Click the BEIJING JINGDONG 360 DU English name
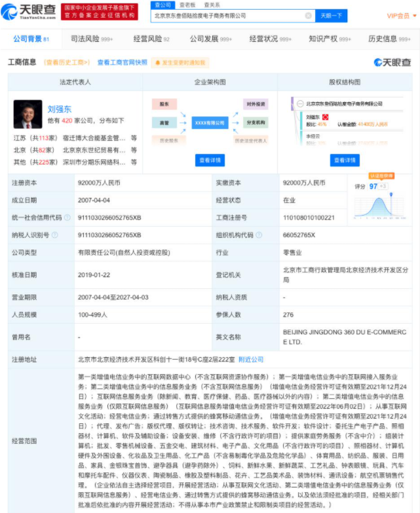The height and width of the screenshot is (513, 420). point(345,337)
